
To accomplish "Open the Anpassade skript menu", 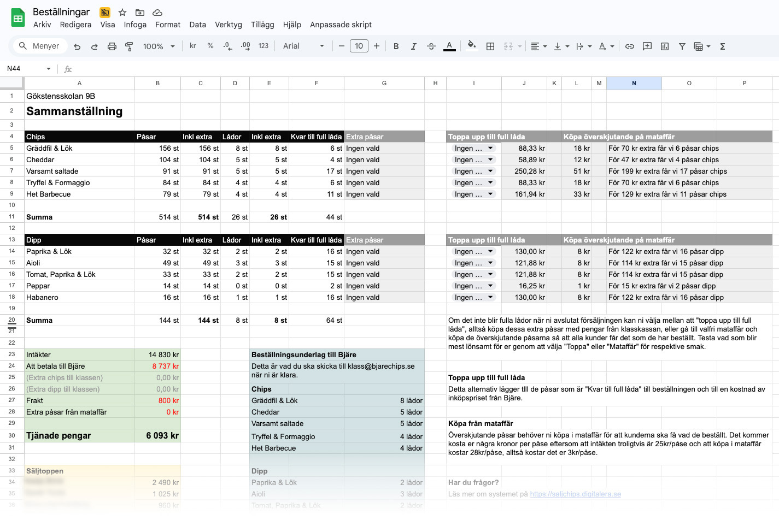I will click(x=341, y=25).
